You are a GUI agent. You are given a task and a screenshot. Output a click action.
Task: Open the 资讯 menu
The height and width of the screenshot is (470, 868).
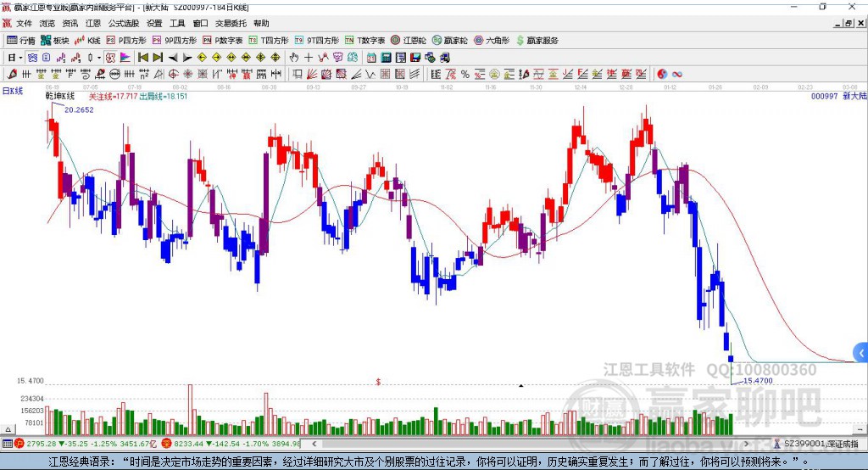70,23
